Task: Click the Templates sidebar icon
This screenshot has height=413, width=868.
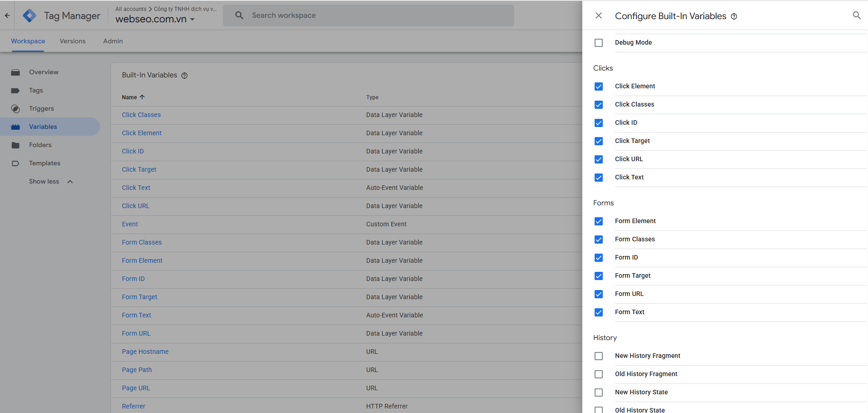Action: point(15,163)
